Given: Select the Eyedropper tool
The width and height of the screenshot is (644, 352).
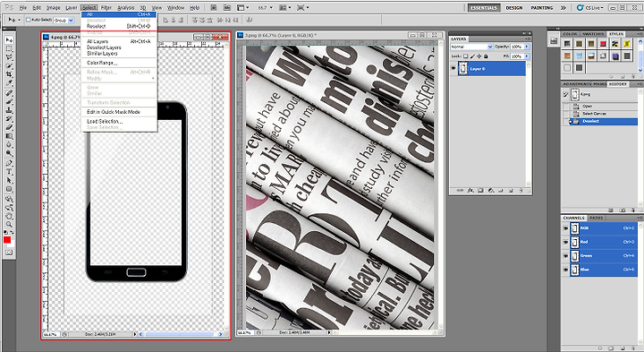Looking at the screenshot, I should click(x=9, y=83).
